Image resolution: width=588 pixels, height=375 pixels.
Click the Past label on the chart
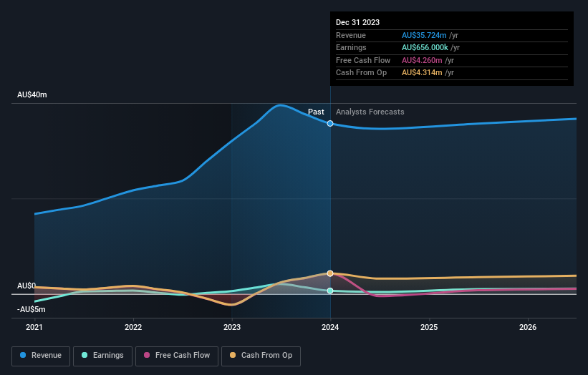pyautogui.click(x=316, y=112)
